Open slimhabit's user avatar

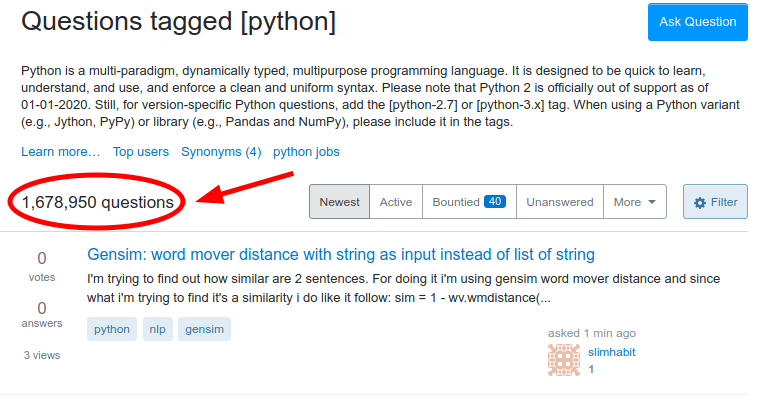(563, 360)
